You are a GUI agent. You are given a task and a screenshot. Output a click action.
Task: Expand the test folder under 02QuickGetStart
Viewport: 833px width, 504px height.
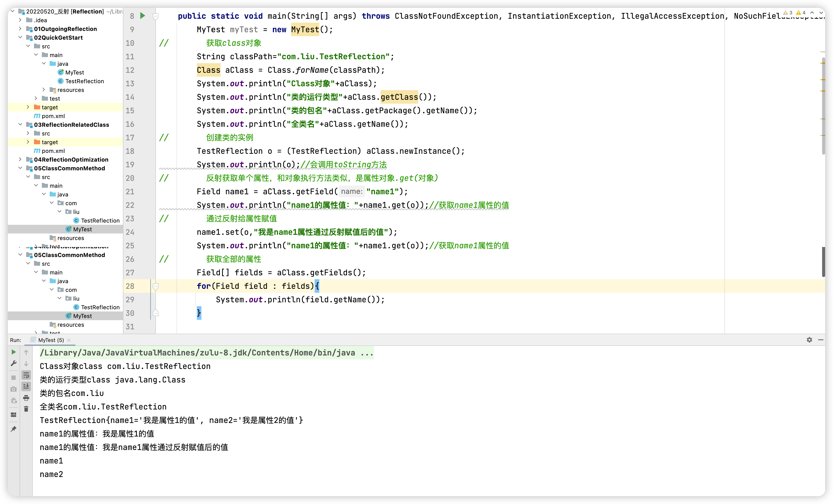pos(36,98)
